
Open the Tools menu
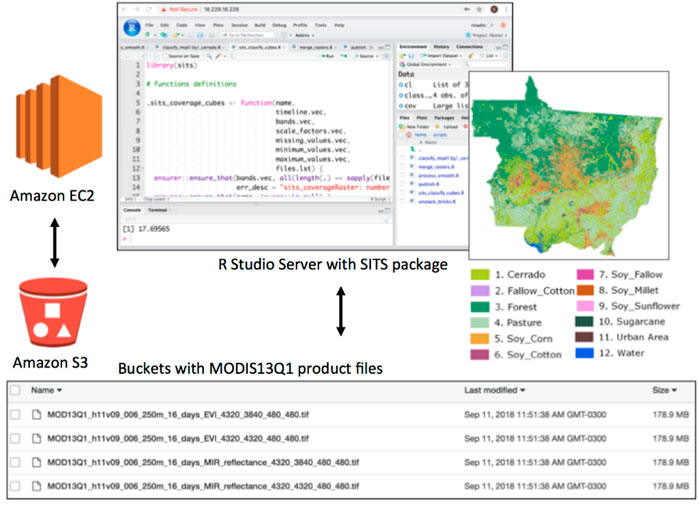click(x=321, y=25)
